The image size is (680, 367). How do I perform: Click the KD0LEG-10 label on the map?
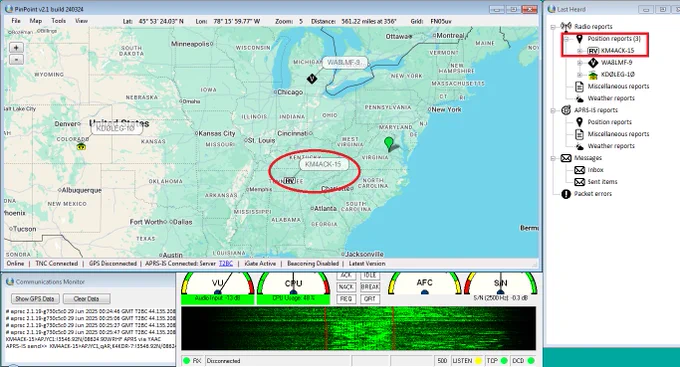pyautogui.click(x=116, y=128)
